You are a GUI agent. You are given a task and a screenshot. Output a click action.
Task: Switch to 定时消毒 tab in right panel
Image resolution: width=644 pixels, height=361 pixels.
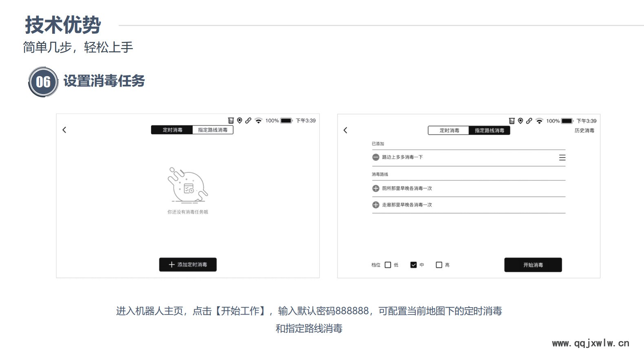point(449,130)
